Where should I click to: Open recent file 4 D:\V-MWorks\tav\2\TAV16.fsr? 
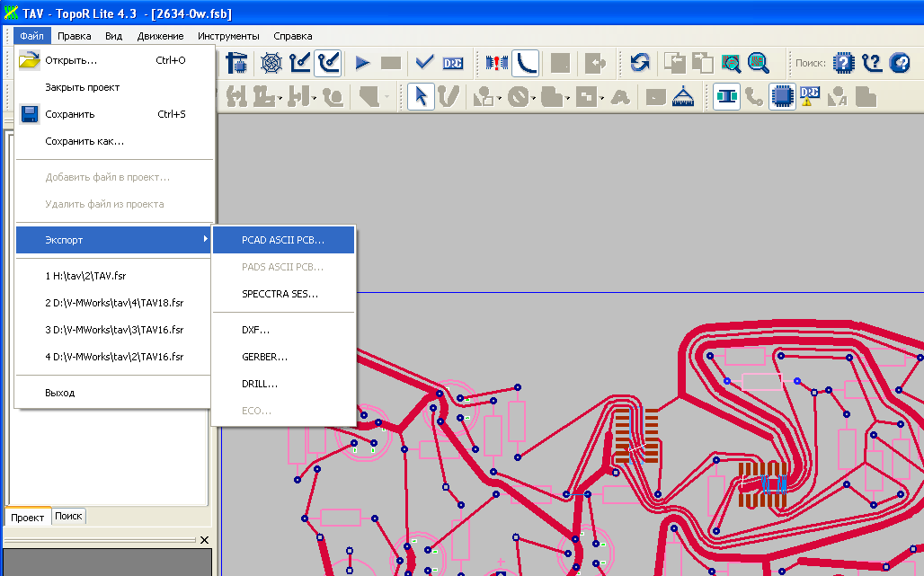pyautogui.click(x=113, y=357)
